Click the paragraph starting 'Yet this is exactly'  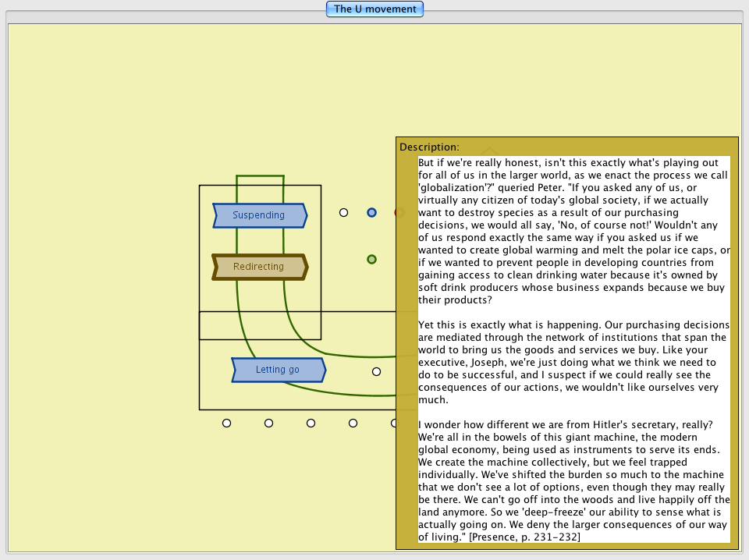(573, 362)
